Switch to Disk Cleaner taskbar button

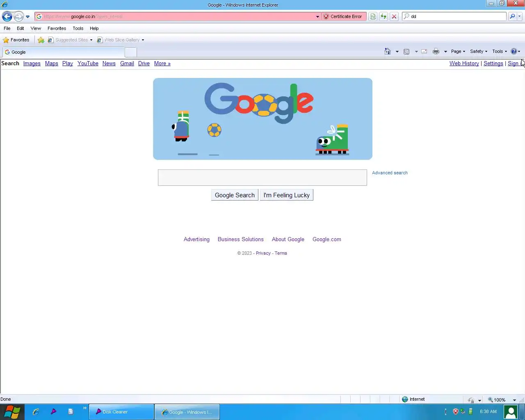point(121,412)
